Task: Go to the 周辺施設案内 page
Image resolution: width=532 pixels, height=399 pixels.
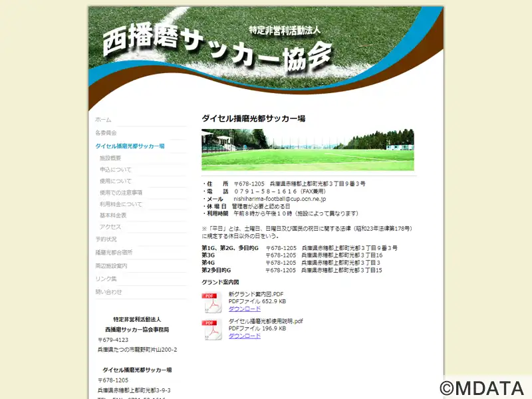Action: point(111,265)
